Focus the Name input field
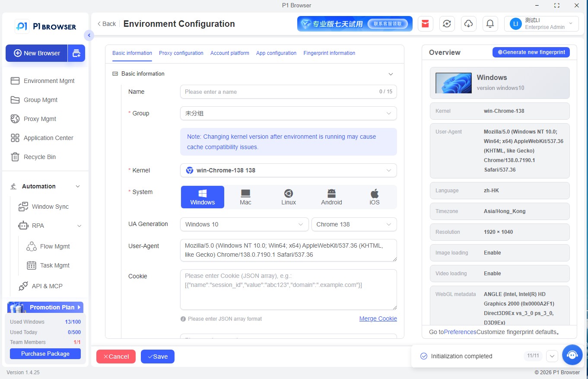588x379 pixels. coord(289,92)
